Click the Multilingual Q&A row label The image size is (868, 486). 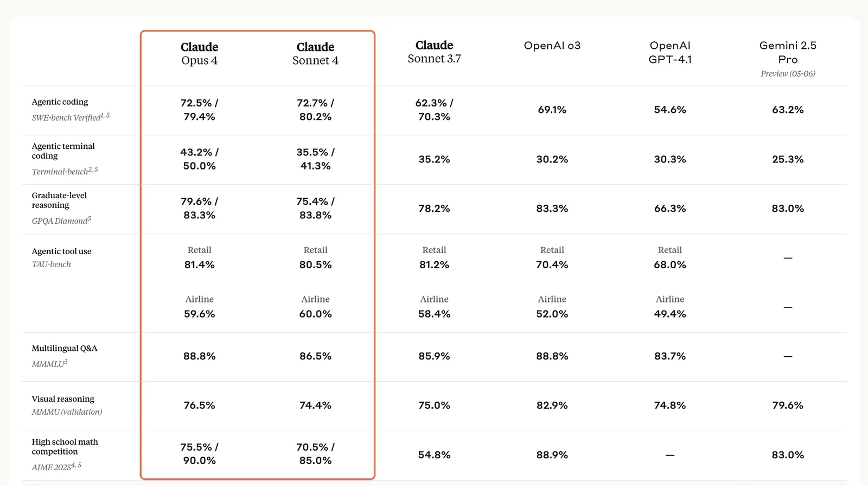(65, 349)
